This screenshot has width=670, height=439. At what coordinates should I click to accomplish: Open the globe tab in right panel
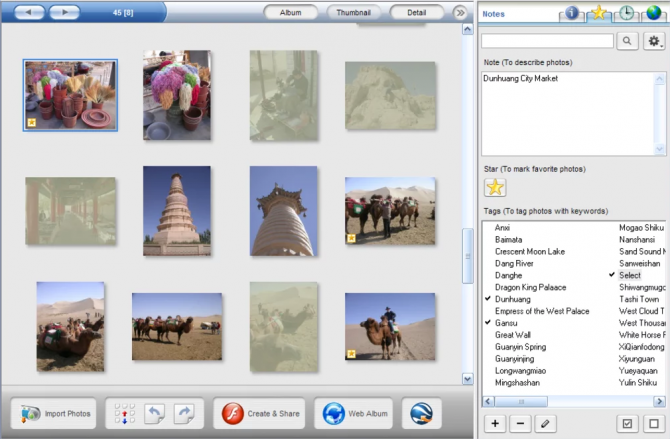point(654,13)
